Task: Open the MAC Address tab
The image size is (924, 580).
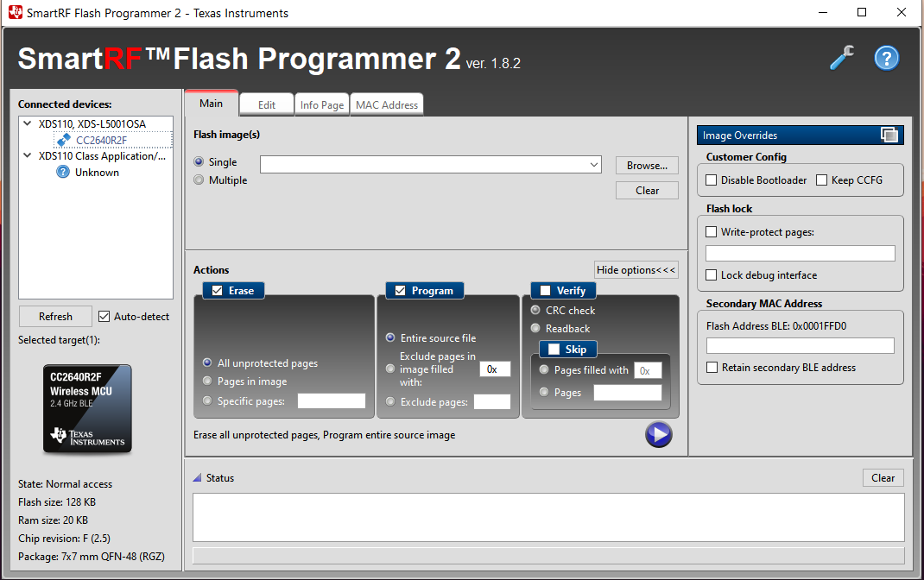Action: (x=387, y=104)
